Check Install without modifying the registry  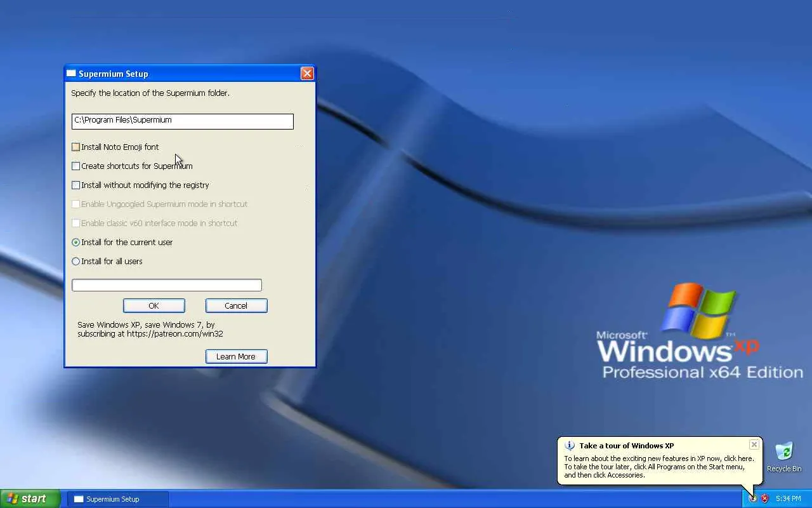click(76, 185)
